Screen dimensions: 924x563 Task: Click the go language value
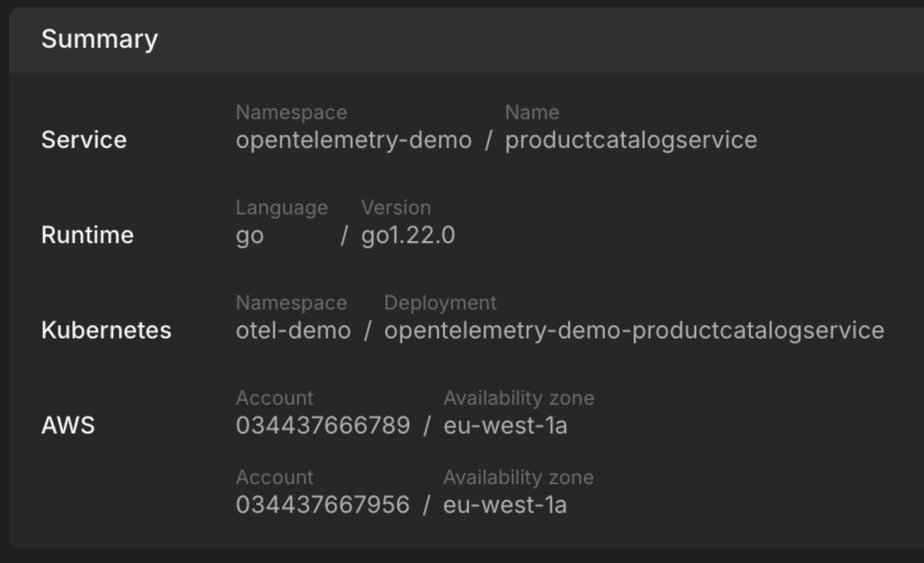250,236
